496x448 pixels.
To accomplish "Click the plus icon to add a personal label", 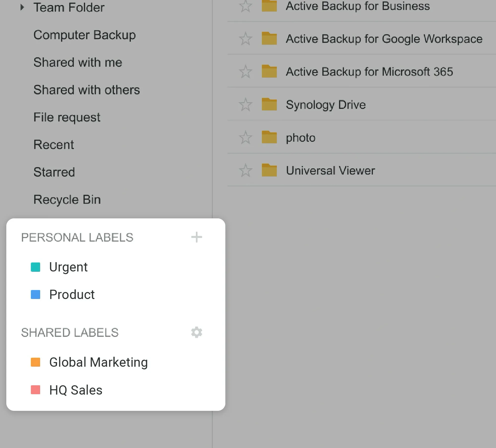I will coord(196,237).
